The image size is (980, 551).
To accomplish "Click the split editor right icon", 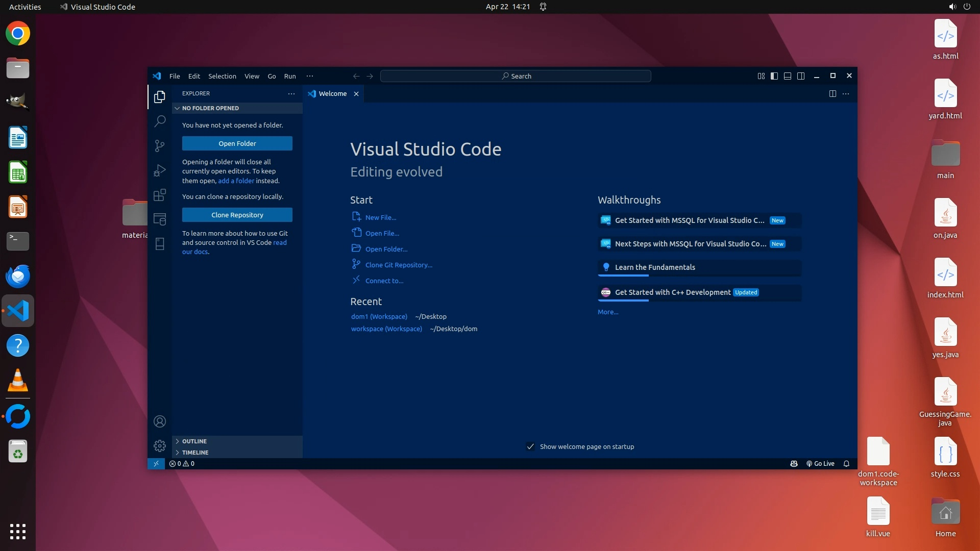I will pyautogui.click(x=832, y=94).
